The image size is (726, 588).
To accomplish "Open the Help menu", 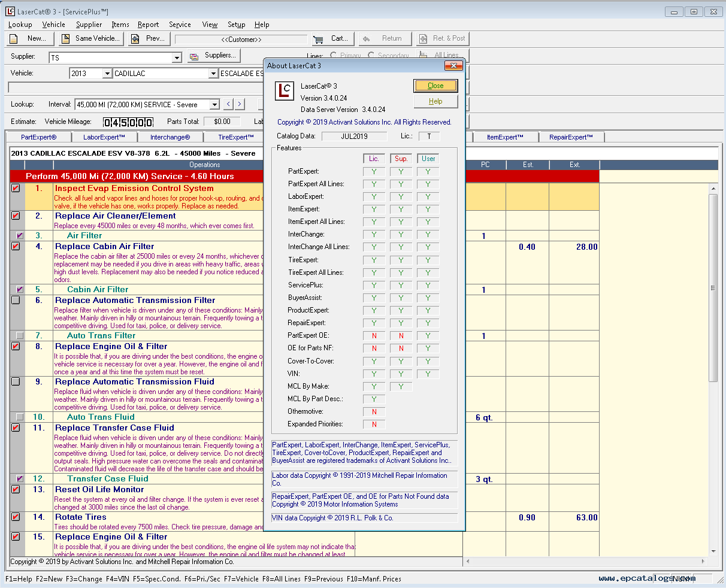I will point(262,25).
